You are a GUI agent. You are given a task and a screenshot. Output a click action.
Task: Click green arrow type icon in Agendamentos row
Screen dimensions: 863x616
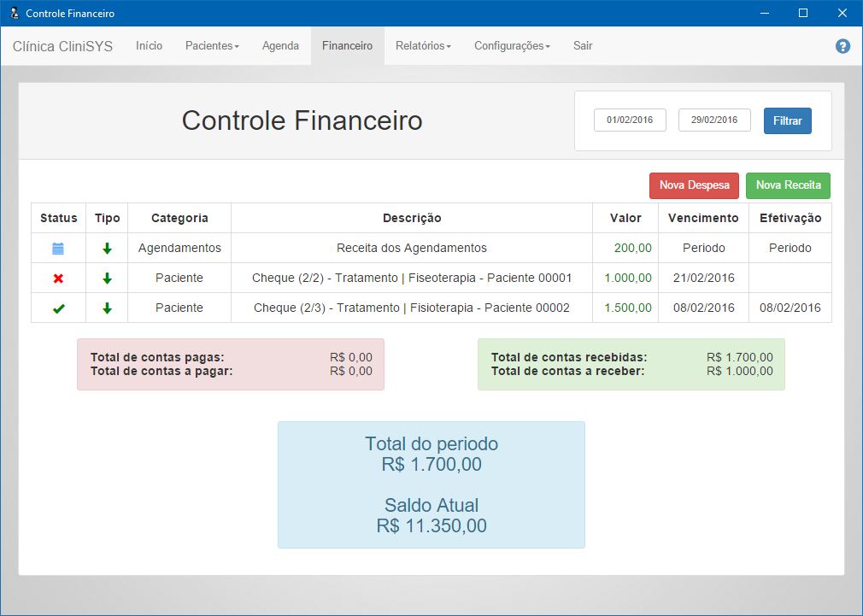click(x=107, y=249)
